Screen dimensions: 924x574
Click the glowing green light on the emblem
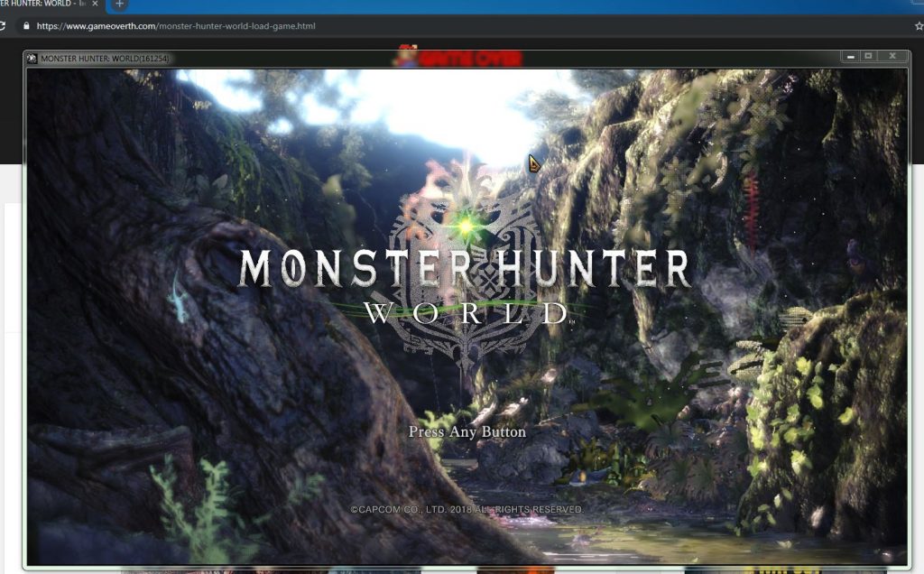click(466, 226)
